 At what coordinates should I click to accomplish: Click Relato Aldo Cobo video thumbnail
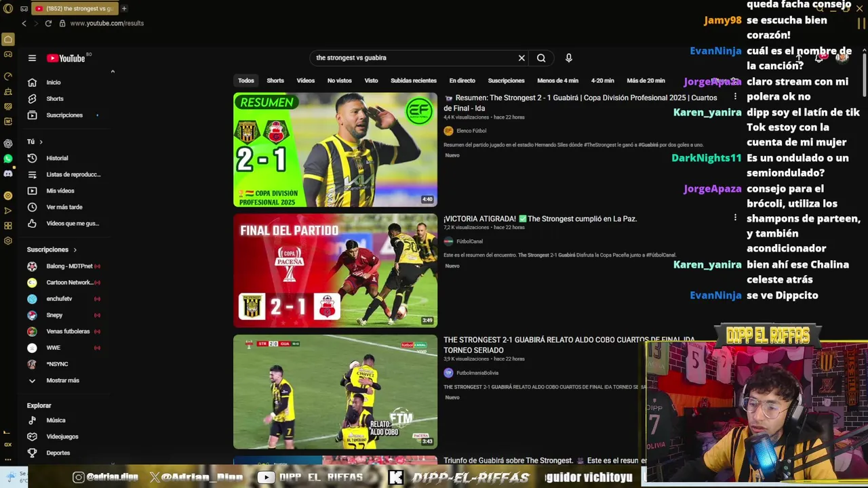[335, 392]
